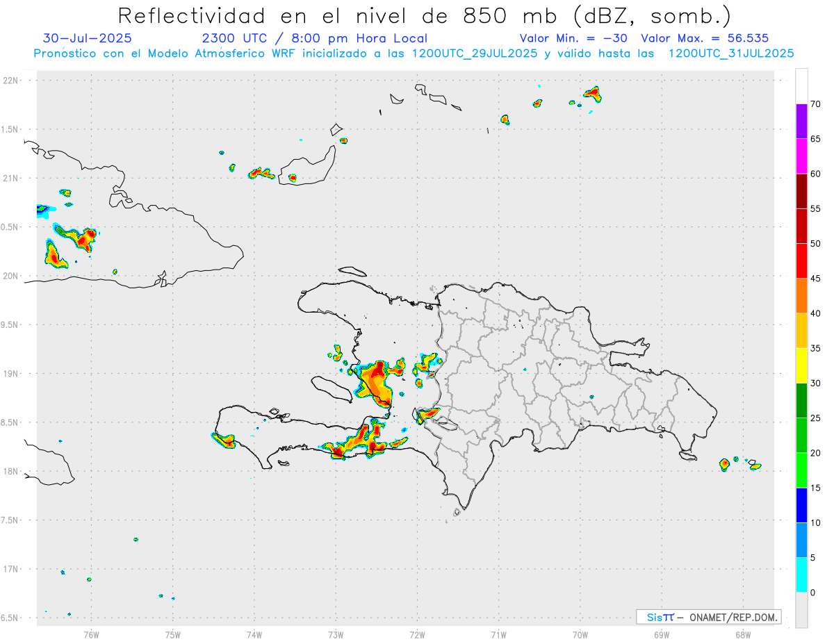
Task: Click the 'SisTT - ONAMET/REP.DOM.' credit box
Action: pos(709,617)
